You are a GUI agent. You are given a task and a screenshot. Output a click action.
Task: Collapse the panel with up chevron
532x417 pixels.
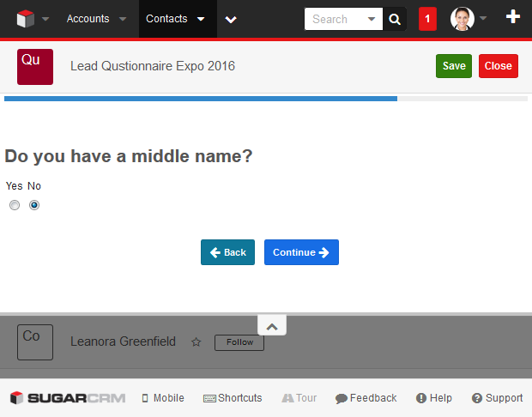[x=272, y=326]
